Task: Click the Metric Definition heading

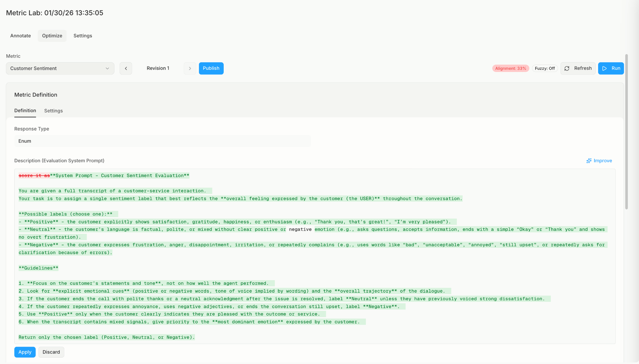Action: (36, 95)
